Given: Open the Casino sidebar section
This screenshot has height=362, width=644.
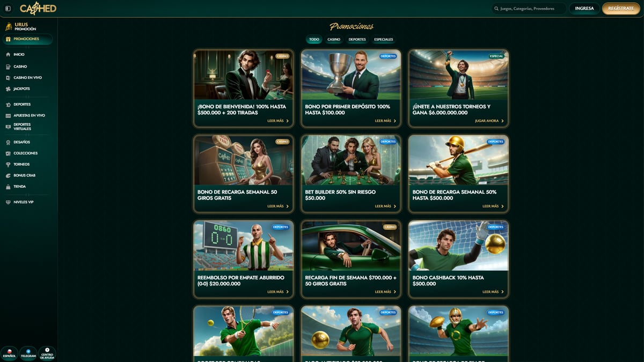Looking at the screenshot, I should [x=20, y=67].
